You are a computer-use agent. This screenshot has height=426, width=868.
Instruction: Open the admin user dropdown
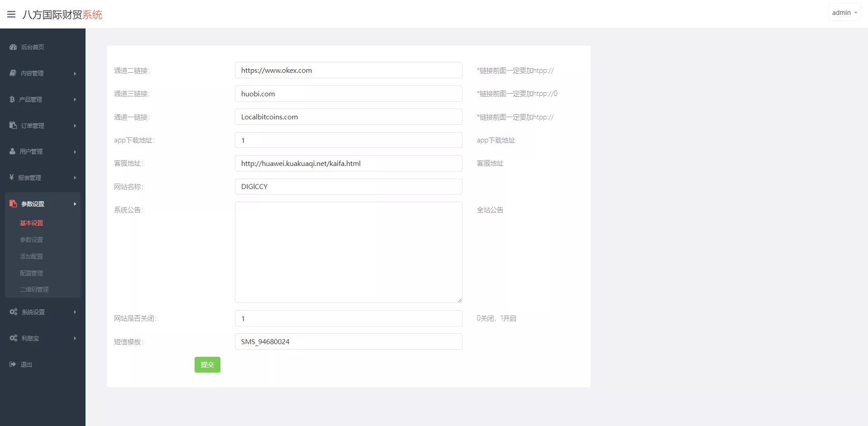844,13
